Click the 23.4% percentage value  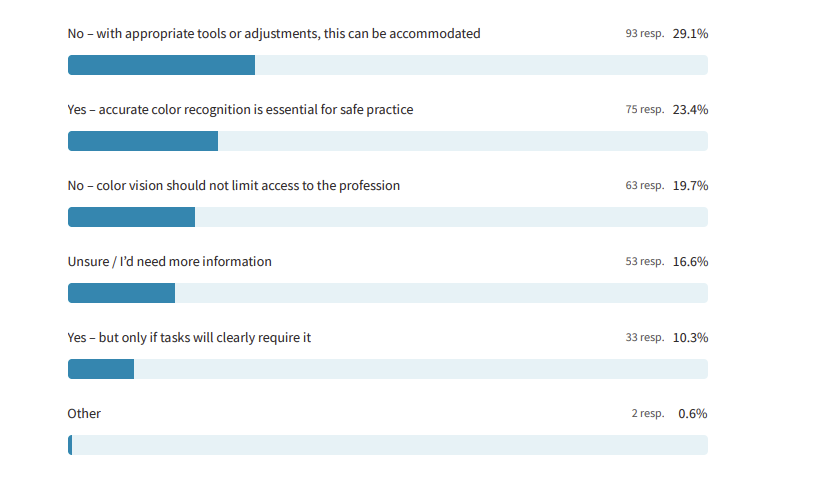tap(690, 110)
